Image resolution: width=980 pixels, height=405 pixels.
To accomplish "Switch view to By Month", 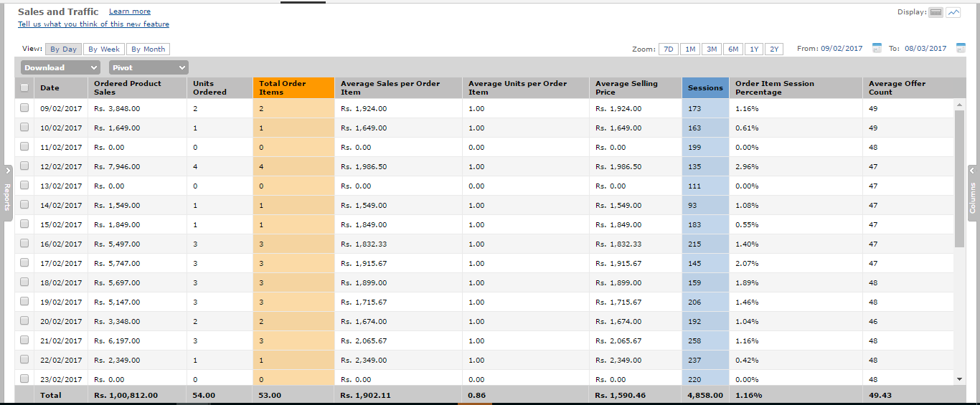I will (x=148, y=49).
